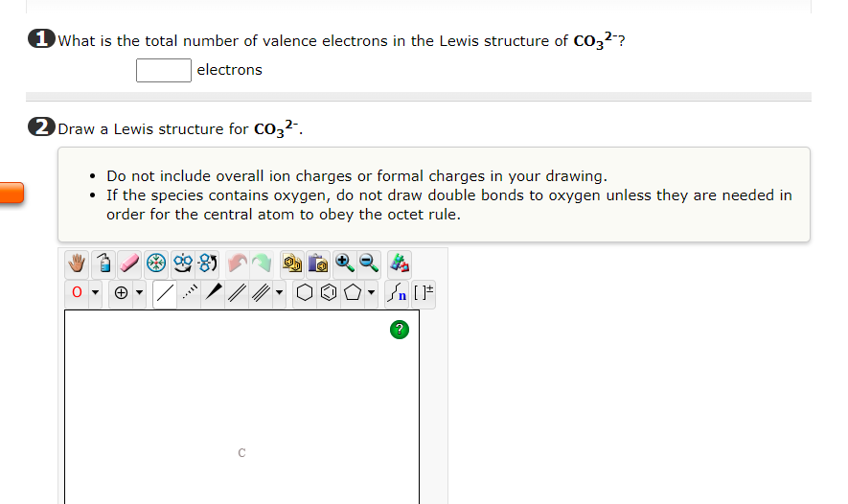Click the orange tab on left edge

pyautogui.click(x=11, y=193)
